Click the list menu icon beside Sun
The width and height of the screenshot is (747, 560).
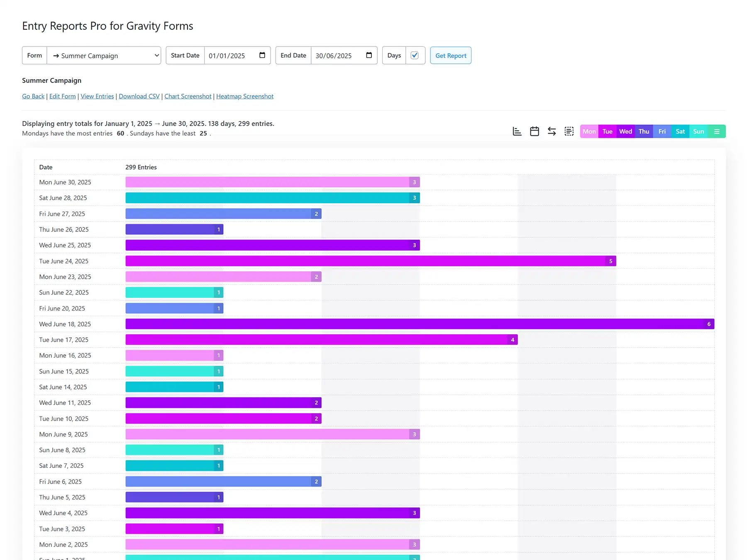[717, 131]
